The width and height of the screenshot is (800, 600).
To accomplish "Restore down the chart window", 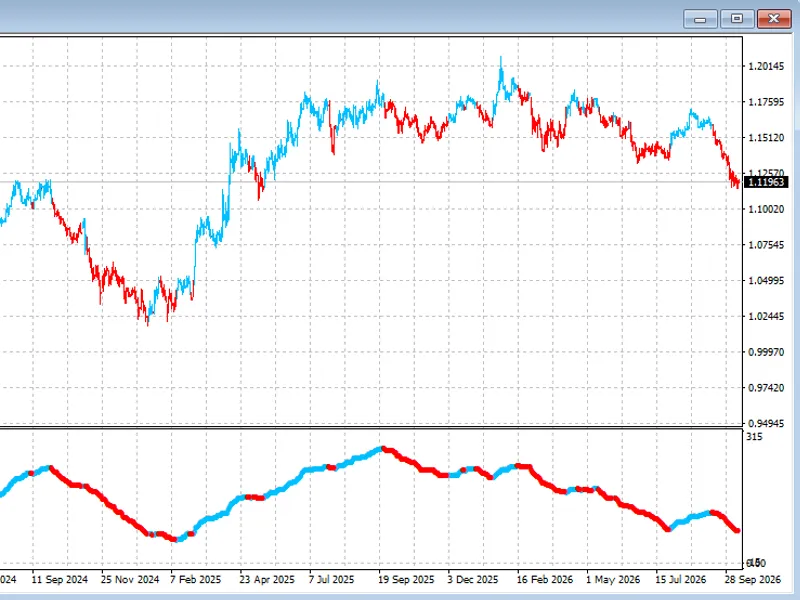I will point(737,19).
